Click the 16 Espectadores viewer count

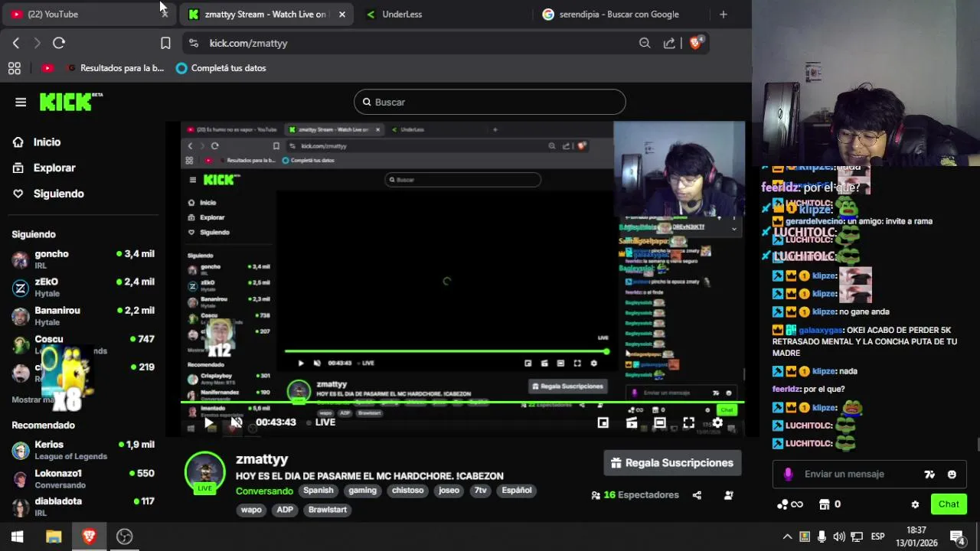pos(635,495)
